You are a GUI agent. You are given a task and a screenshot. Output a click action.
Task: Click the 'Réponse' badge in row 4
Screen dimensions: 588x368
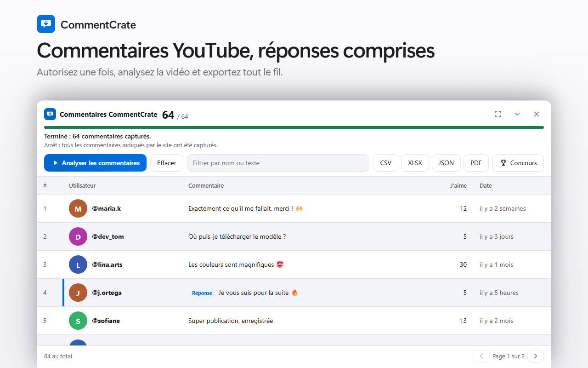[202, 293]
